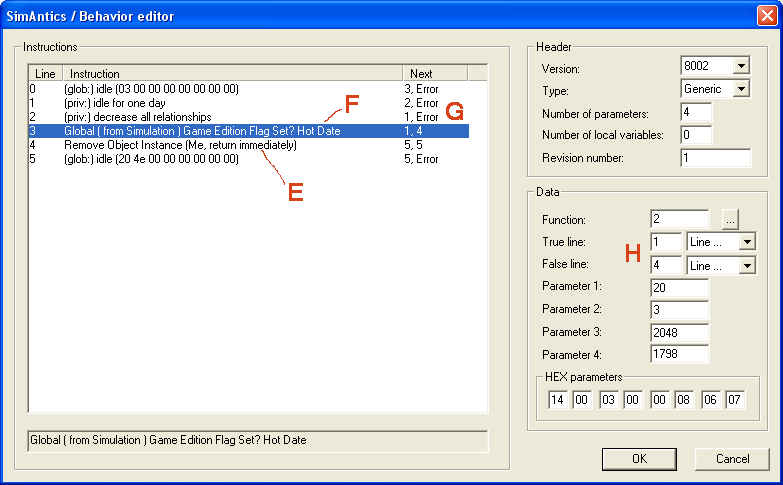
Task: Click the Parameter 2 field showing 3
Action: [680, 310]
